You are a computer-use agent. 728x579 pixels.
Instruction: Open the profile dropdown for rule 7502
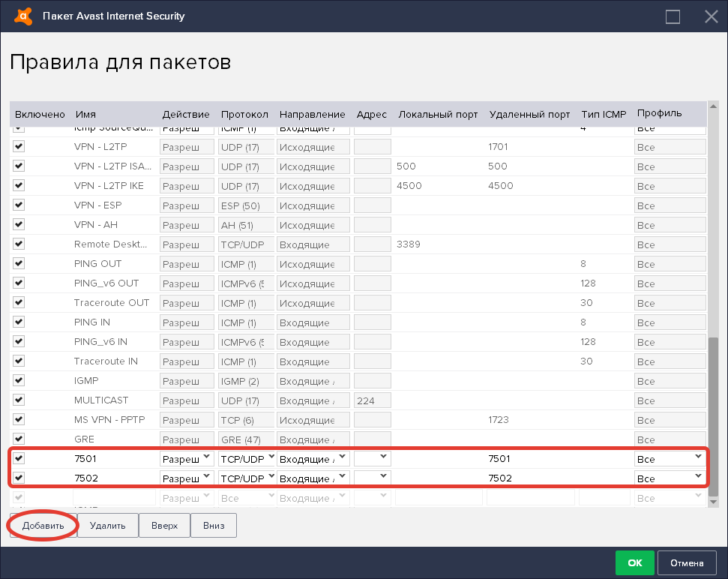(670, 478)
